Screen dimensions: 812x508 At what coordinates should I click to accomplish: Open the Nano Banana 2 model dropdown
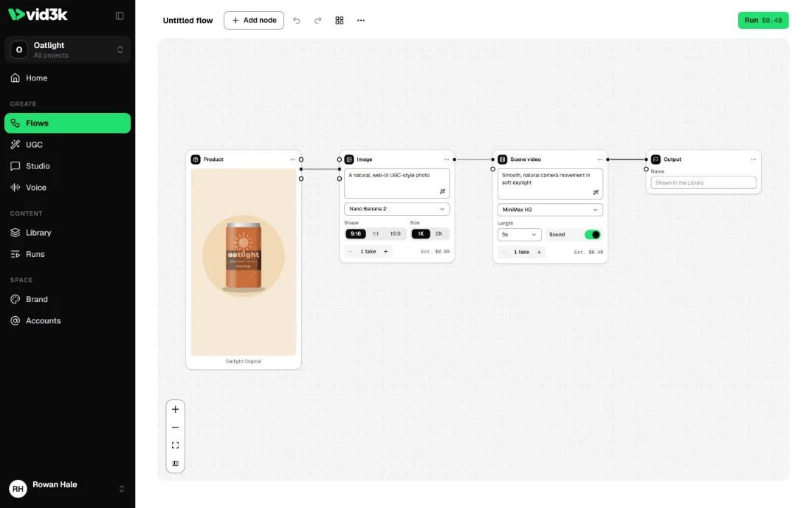(396, 209)
